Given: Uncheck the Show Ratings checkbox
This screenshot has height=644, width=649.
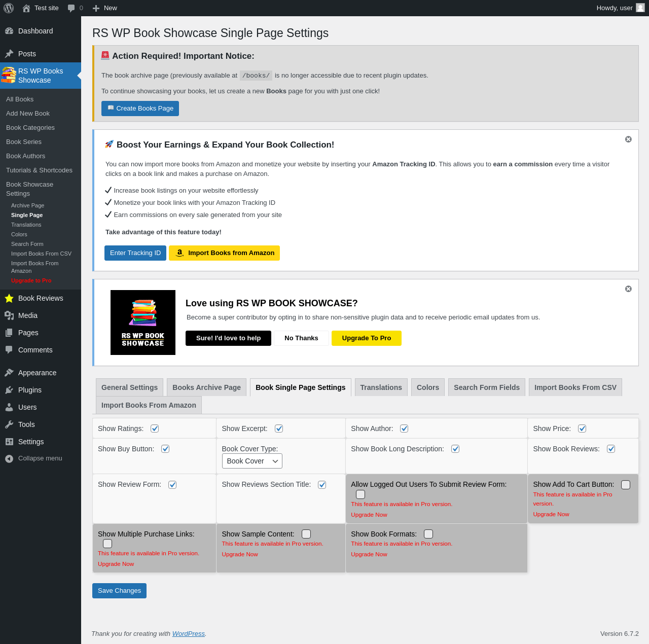Looking at the screenshot, I should (x=155, y=428).
